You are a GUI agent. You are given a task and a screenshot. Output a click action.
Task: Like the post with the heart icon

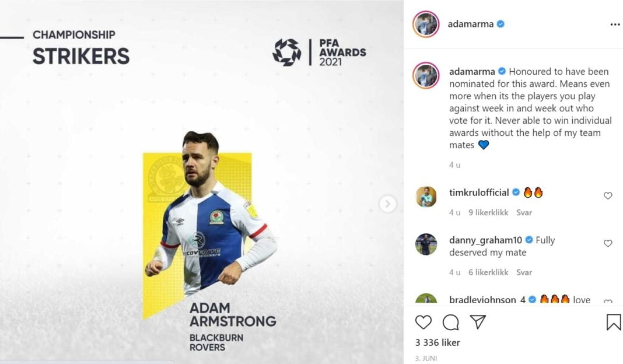point(423,322)
